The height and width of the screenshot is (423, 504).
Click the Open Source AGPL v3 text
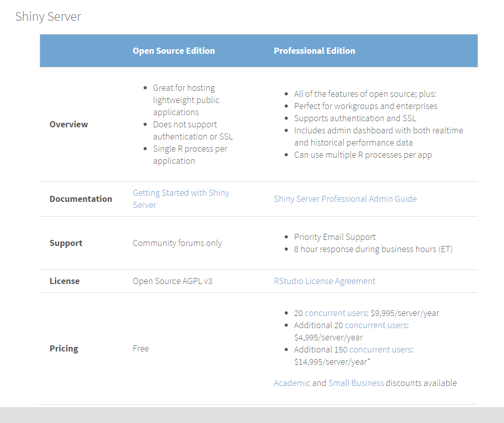[172, 281]
